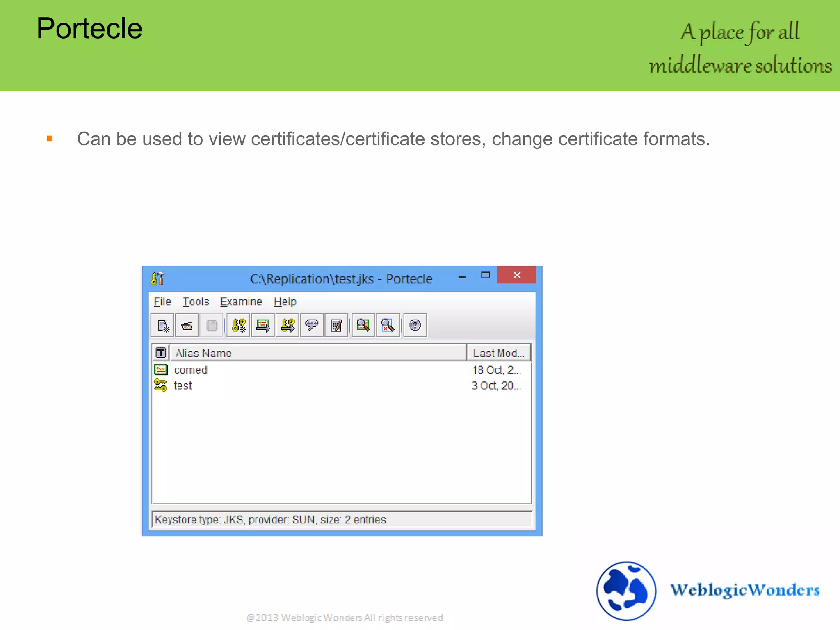Image resolution: width=840 pixels, height=630 pixels.
Task: Click the Generate Key Pair icon
Action: [239, 326]
